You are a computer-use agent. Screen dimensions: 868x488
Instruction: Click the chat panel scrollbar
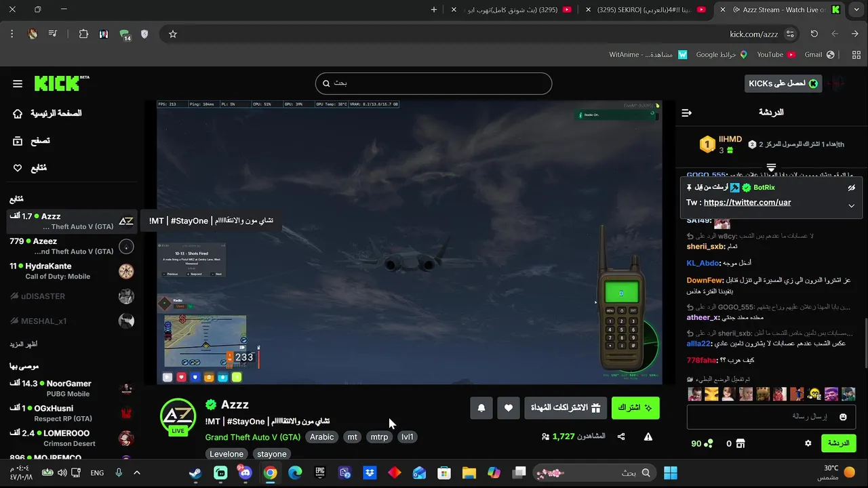coord(865,344)
